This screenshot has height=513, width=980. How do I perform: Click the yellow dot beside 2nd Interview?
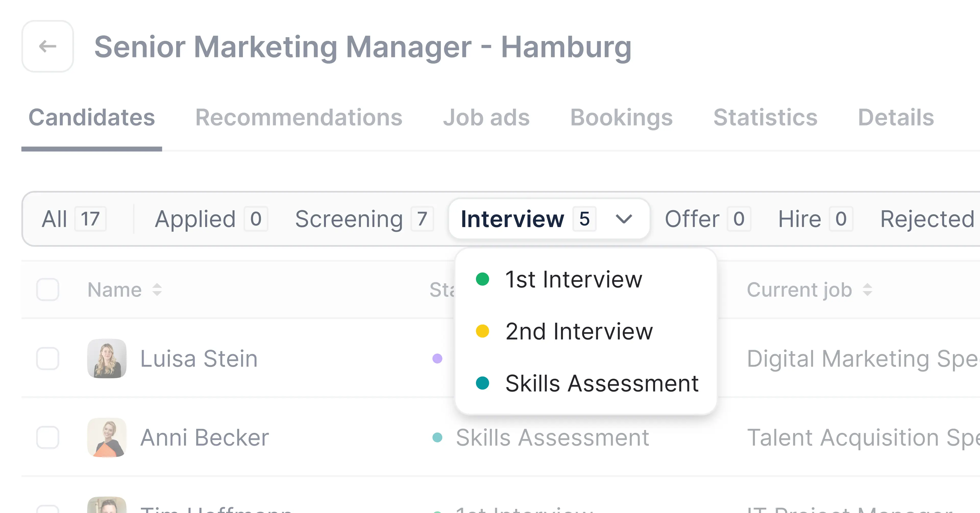point(482,331)
